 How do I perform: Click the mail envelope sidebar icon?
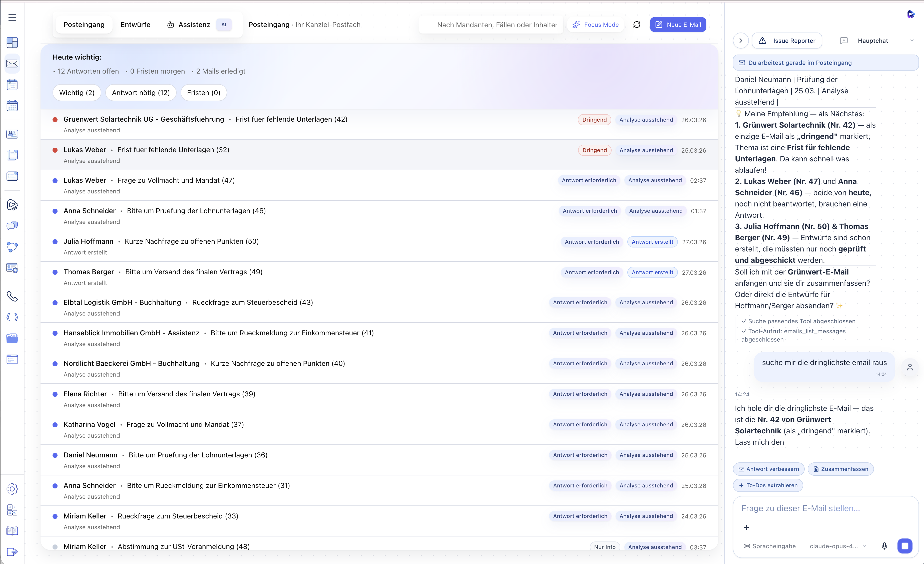(x=12, y=63)
